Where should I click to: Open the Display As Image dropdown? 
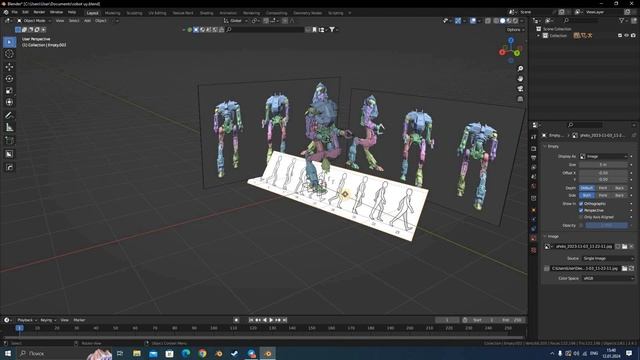point(604,156)
